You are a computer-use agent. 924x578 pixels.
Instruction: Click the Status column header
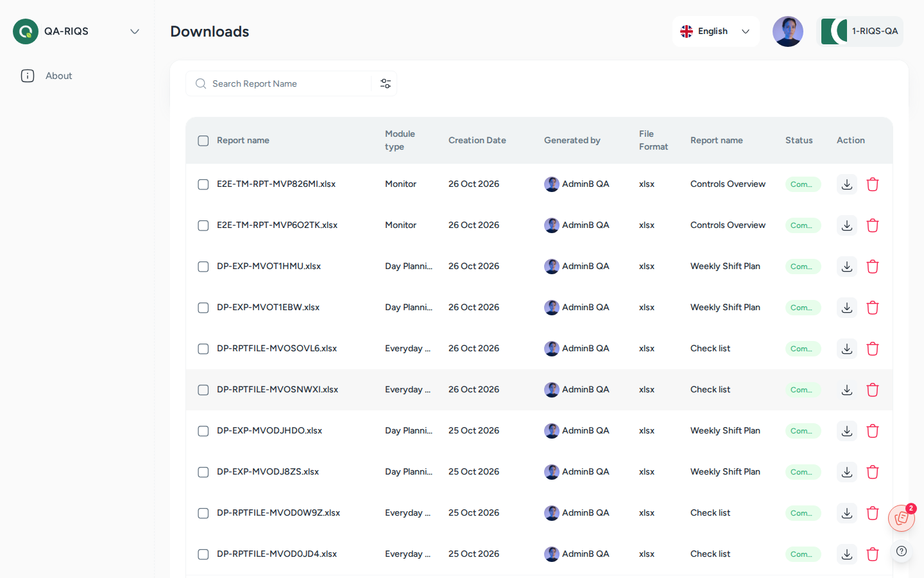point(799,140)
